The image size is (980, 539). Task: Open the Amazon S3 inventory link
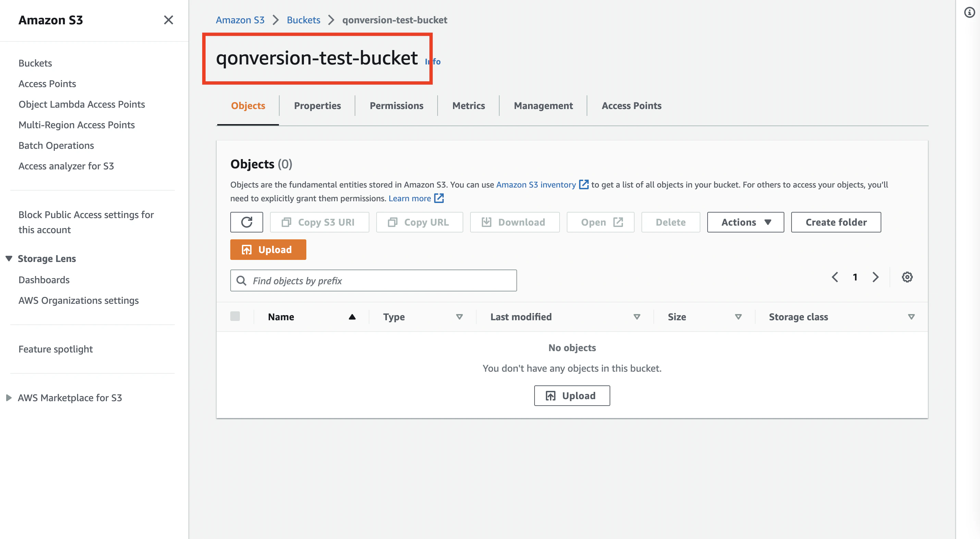536,184
